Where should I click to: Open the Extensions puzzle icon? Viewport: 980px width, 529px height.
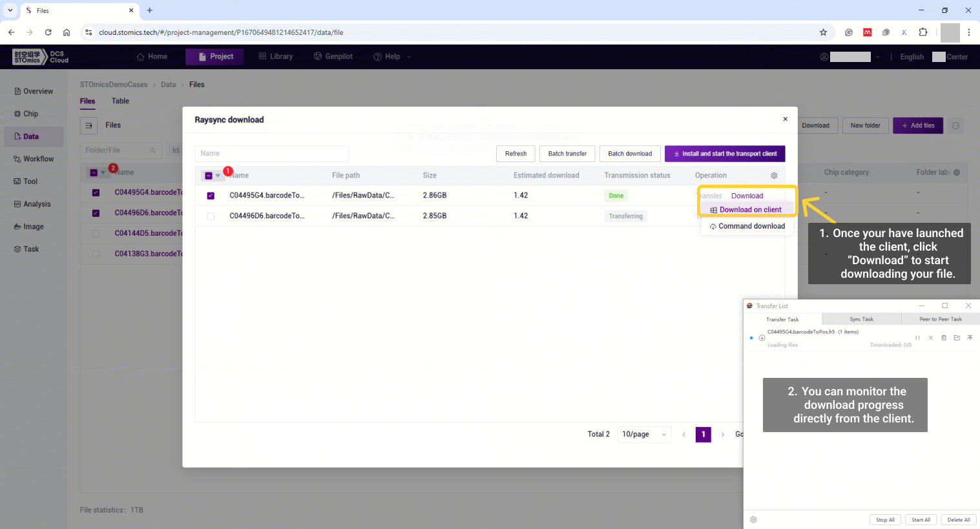pyautogui.click(x=923, y=32)
